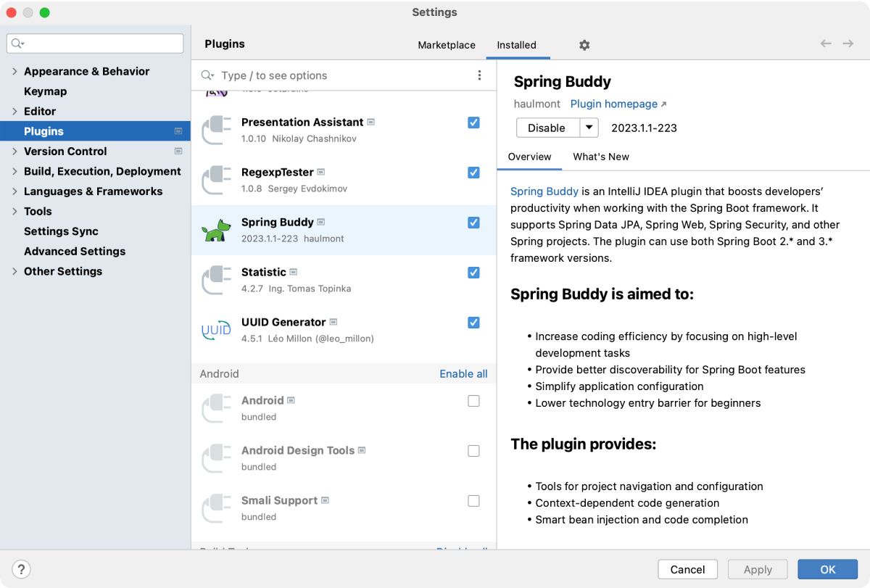Viewport: 870px width, 588px height.
Task: Click Enable all for Android plugins
Action: click(x=464, y=373)
